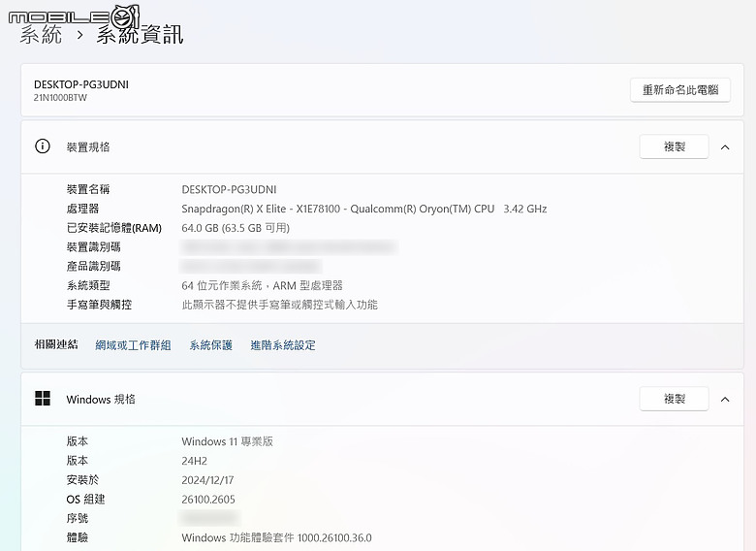
Task: Select the Windows 功能體驗套件 1000.26100.36.0 value
Action: [277, 537]
